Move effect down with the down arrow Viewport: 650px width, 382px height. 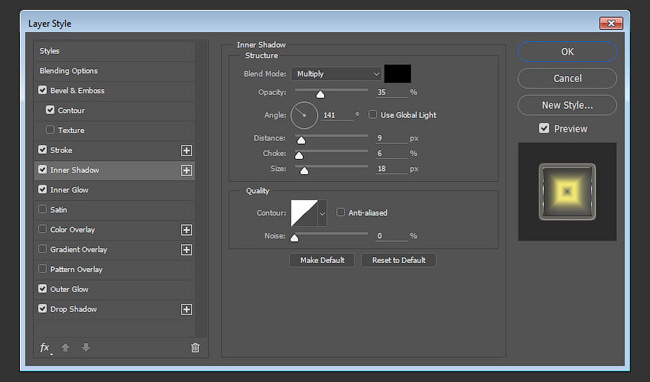coord(86,347)
